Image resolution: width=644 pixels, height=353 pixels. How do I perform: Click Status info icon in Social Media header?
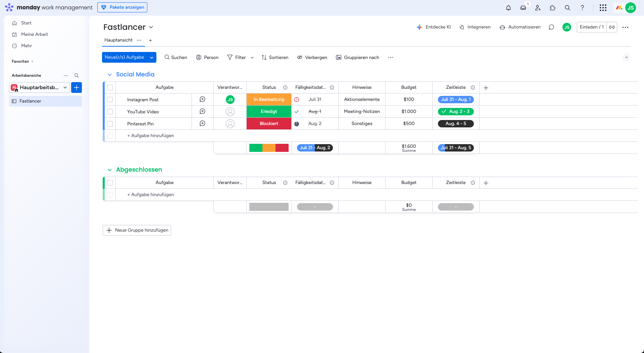click(x=285, y=87)
